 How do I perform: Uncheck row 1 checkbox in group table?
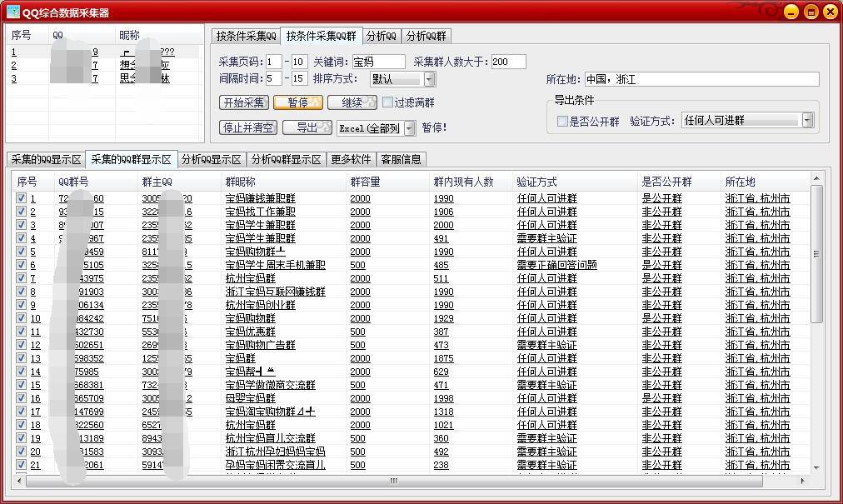(21, 198)
